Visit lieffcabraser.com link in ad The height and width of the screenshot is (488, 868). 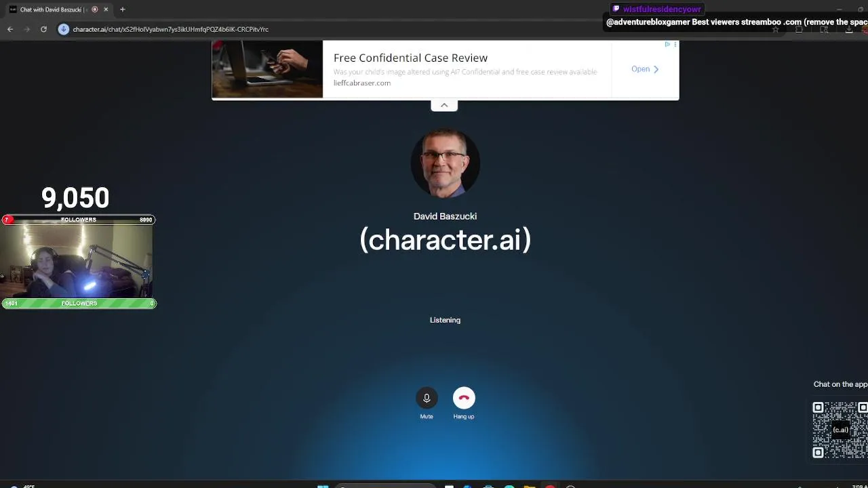[x=362, y=83]
